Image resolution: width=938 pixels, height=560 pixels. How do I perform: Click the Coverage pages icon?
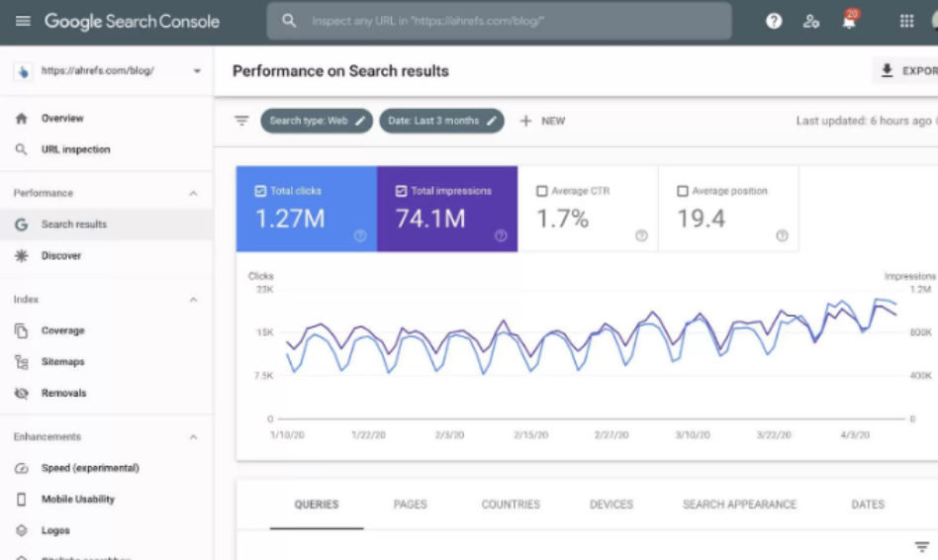tap(22, 330)
